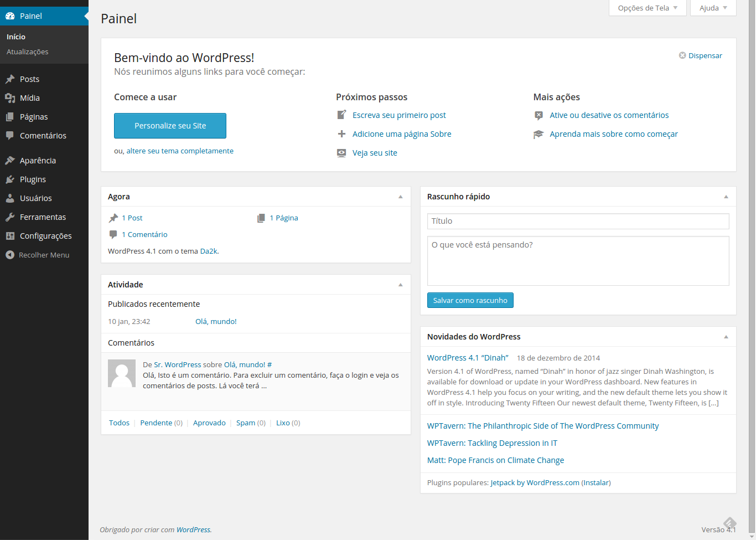Viewport: 756px width, 540px height.
Task: Click the Título input field
Action: tap(578, 221)
